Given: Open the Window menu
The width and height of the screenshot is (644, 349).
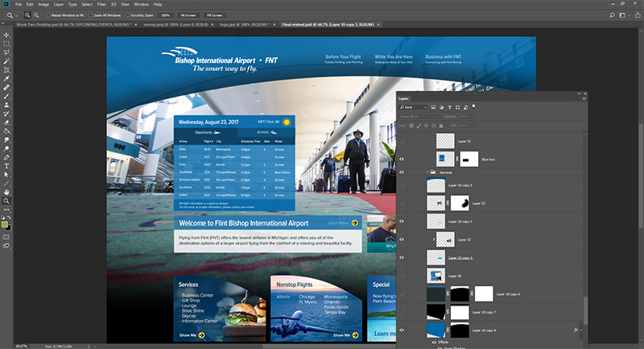Looking at the screenshot, I should coord(142,5).
